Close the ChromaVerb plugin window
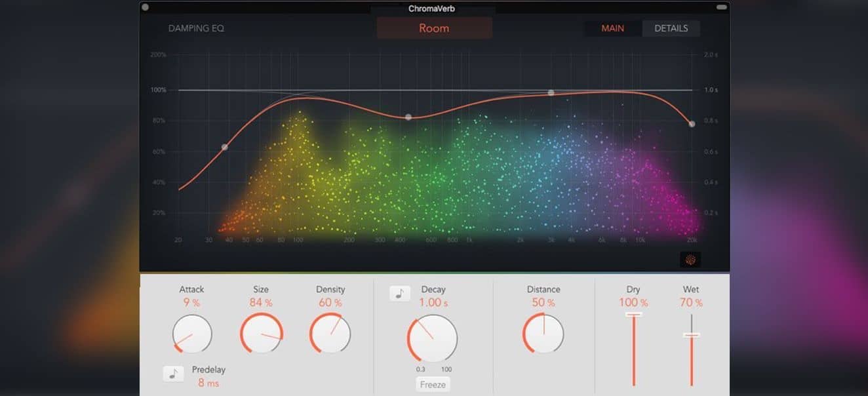This screenshot has width=868, height=396. [145, 7]
